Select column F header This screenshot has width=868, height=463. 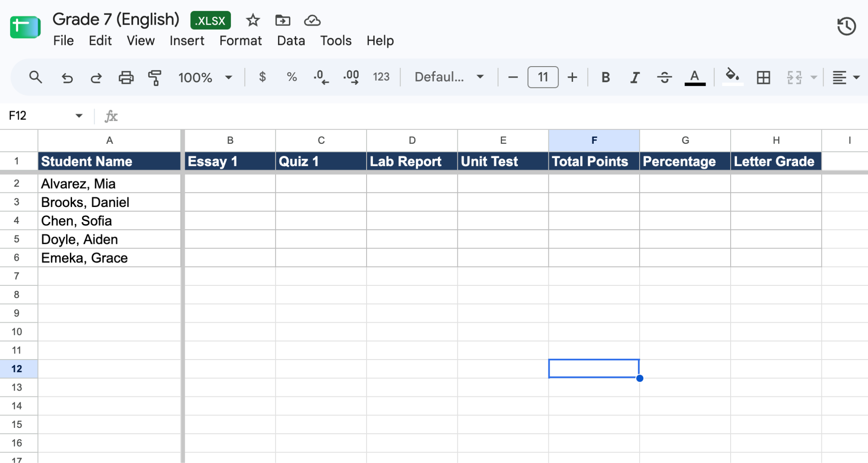click(x=594, y=140)
